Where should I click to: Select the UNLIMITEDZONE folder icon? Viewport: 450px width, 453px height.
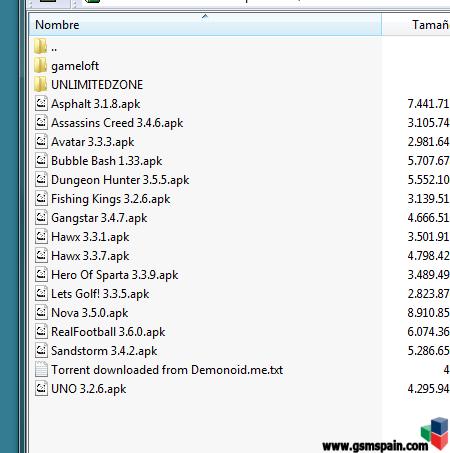click(x=41, y=84)
